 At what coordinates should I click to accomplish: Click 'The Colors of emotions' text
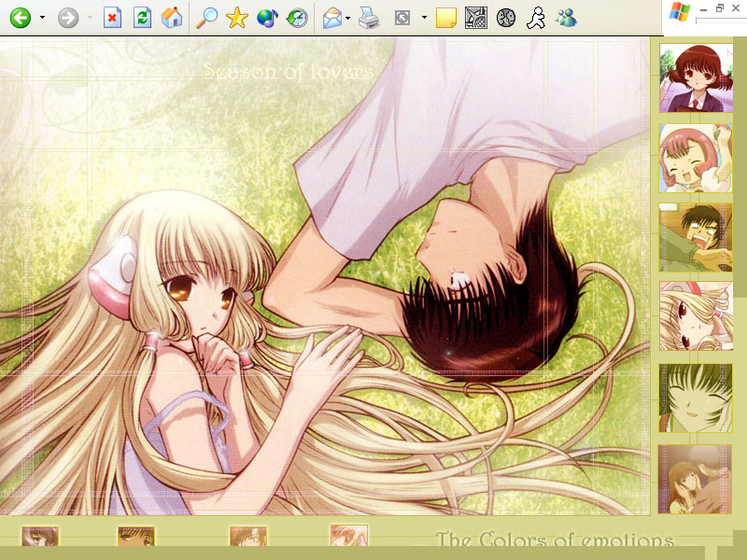click(555, 539)
